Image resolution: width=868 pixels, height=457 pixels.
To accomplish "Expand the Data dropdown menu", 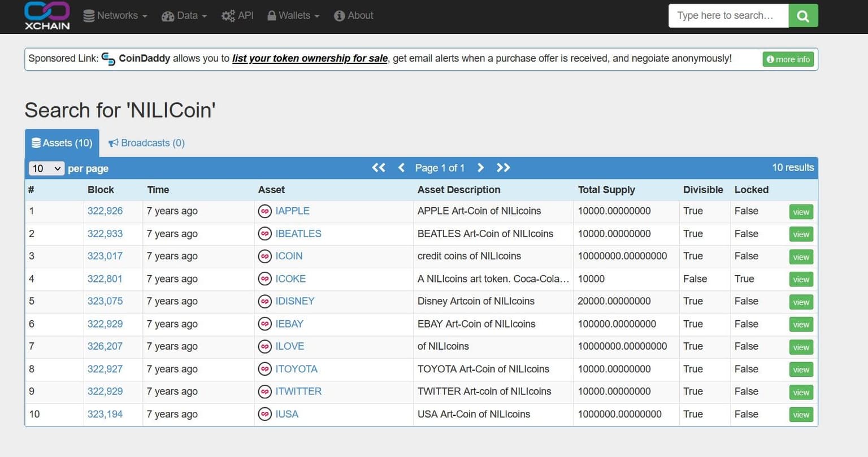I will click(184, 16).
